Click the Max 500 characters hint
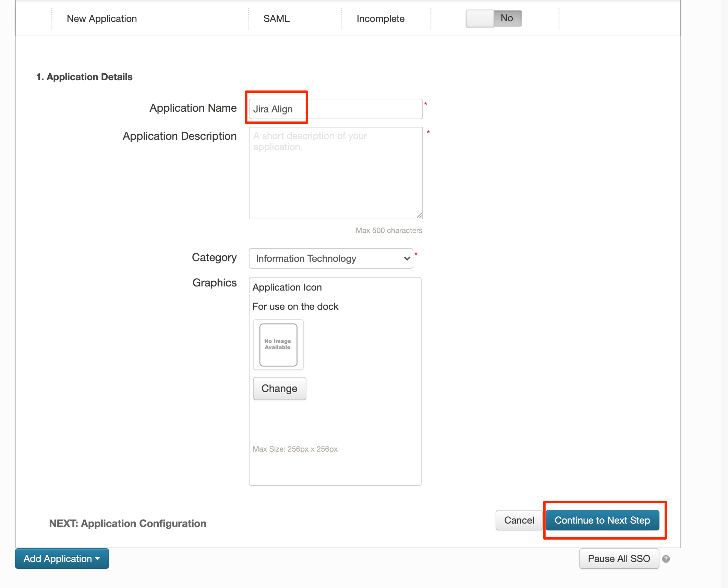The width and height of the screenshot is (728, 588). coord(389,230)
